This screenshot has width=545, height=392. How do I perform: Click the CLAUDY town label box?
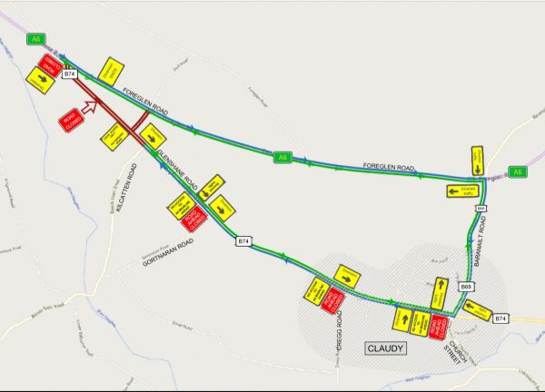385,348
